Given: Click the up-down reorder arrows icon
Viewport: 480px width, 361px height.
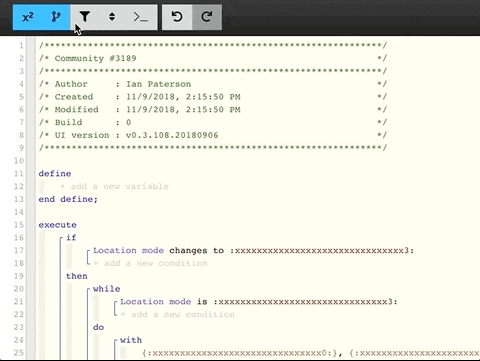Looking at the screenshot, I should (x=112, y=17).
